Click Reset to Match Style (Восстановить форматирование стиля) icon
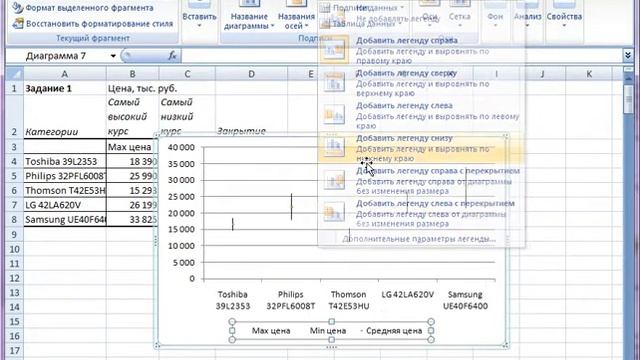 click(x=18, y=23)
